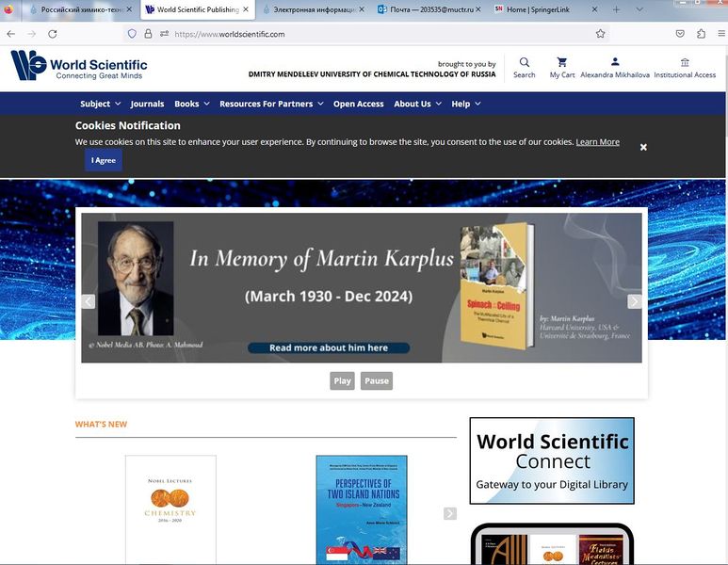Expand Resources For Partners dropdown
728x565 pixels.
271,104
